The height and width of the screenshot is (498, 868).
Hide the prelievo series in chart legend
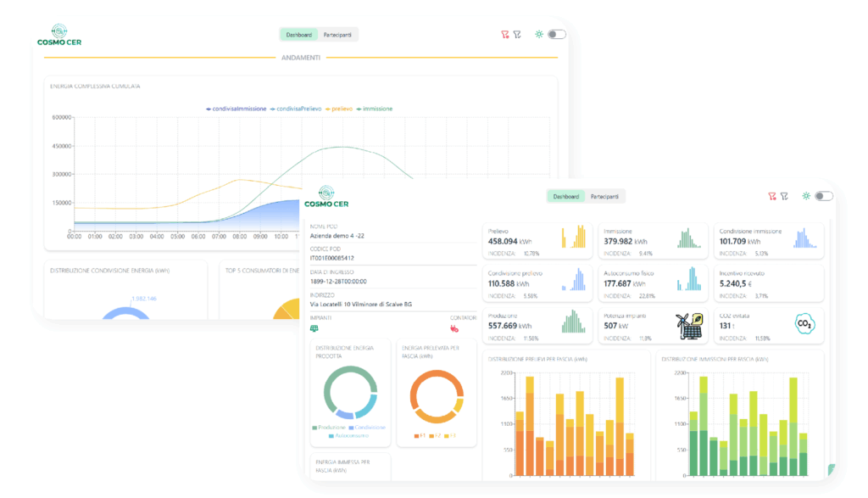[340, 109]
